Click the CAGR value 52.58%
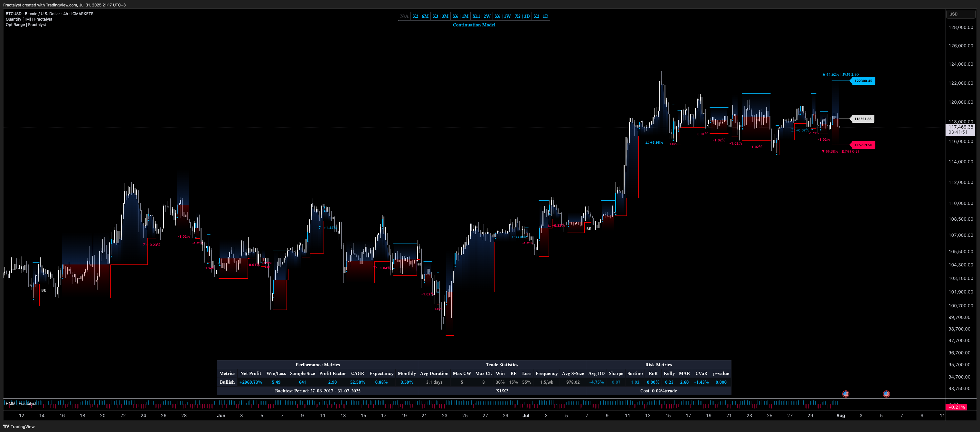Viewport: 980px width, 432px height. pyautogui.click(x=358, y=382)
